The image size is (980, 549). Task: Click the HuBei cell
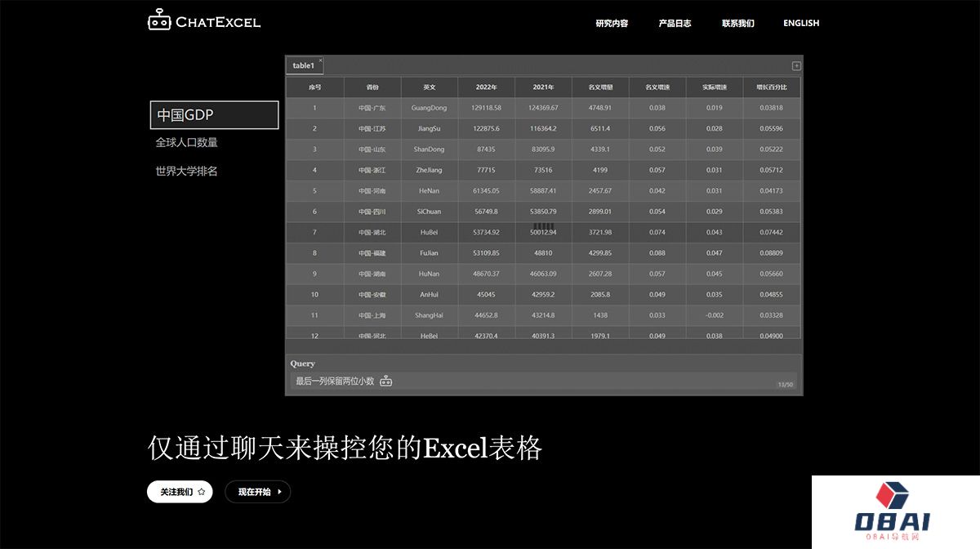point(430,232)
